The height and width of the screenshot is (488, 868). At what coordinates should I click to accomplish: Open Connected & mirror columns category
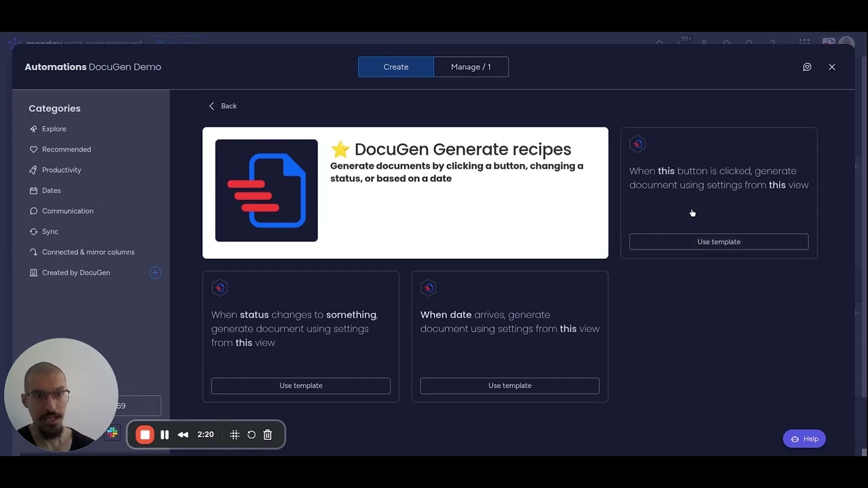[x=81, y=252]
